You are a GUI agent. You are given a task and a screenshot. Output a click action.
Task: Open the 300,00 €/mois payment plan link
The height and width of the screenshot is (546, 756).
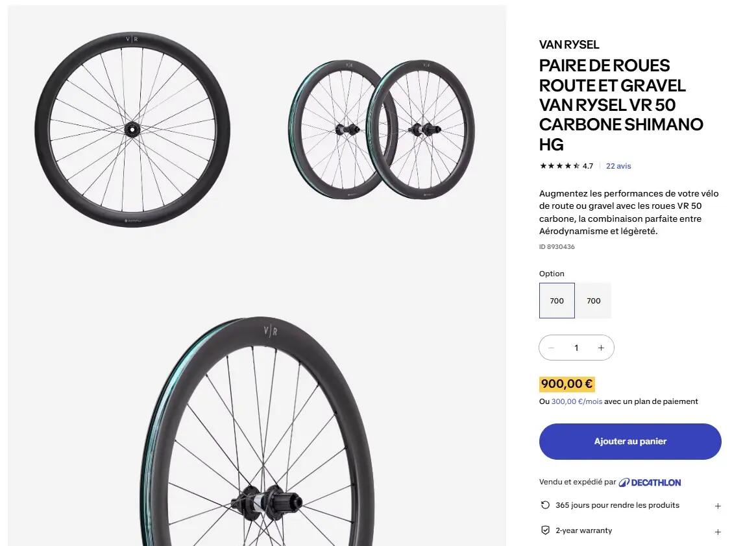tap(577, 401)
